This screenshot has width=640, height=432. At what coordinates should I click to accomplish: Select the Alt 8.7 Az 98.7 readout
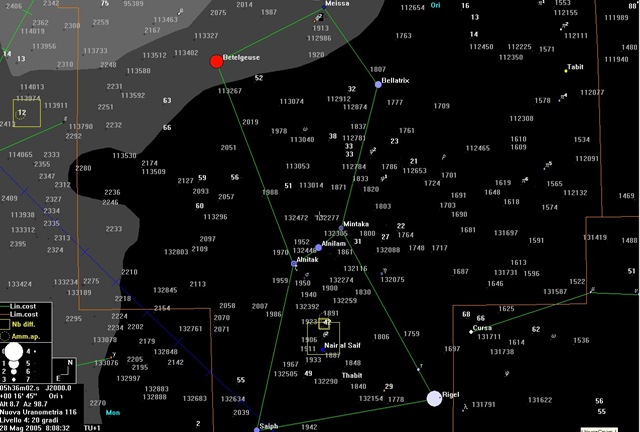click(x=23, y=404)
